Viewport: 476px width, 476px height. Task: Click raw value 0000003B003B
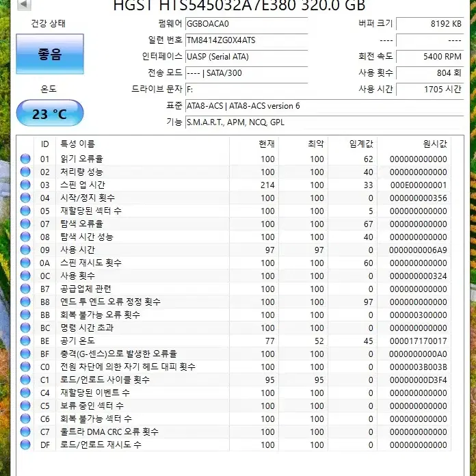[419, 367]
